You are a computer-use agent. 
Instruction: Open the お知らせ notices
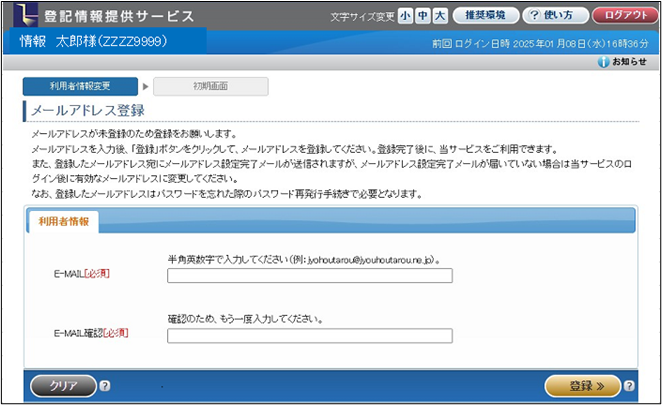tap(629, 62)
